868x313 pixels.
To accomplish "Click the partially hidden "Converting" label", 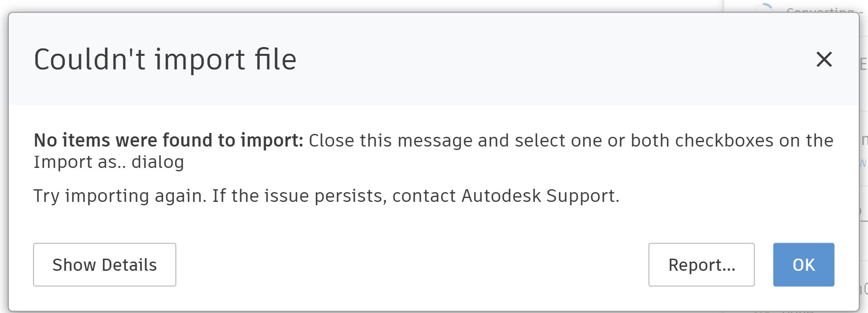I will [820, 10].
